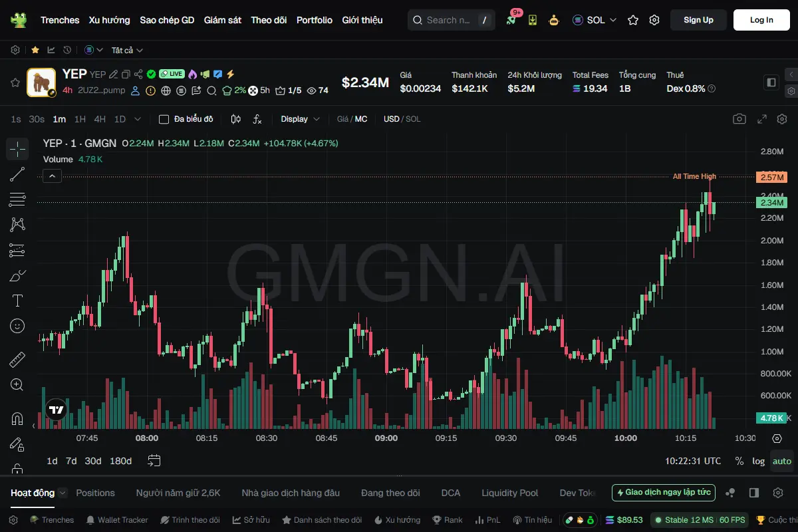Image resolution: width=798 pixels, height=532 pixels.
Task: Click the lock drawings pencil icon
Action: [17, 444]
